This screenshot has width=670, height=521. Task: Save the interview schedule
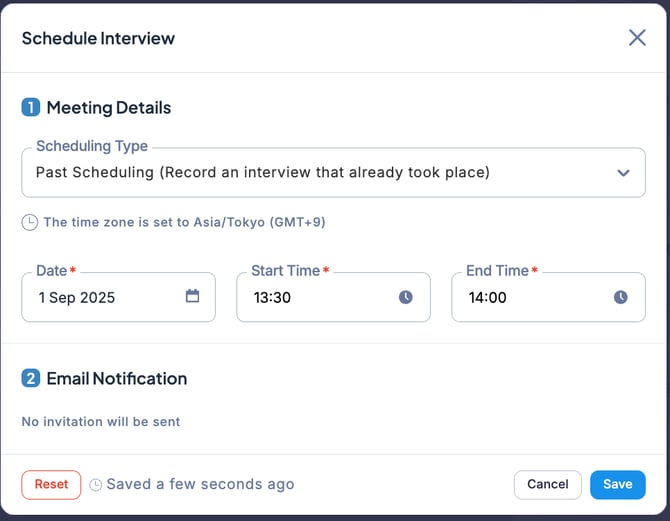click(617, 484)
